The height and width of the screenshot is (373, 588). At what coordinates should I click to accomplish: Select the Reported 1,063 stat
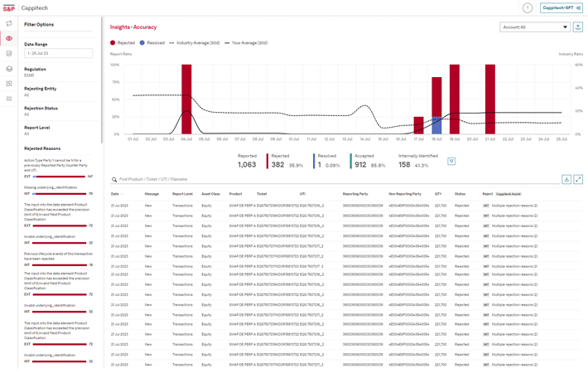tap(247, 161)
